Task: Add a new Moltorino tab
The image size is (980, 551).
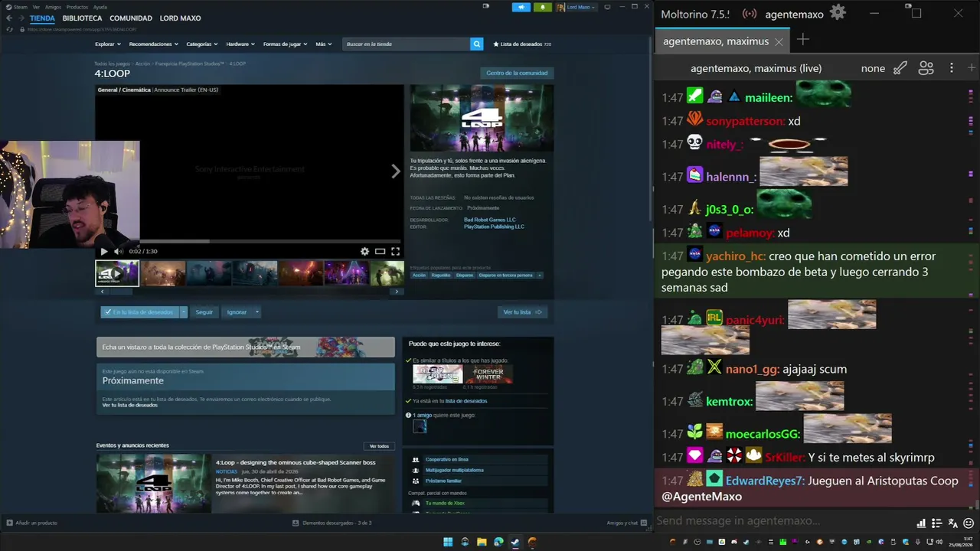Action: coord(802,40)
